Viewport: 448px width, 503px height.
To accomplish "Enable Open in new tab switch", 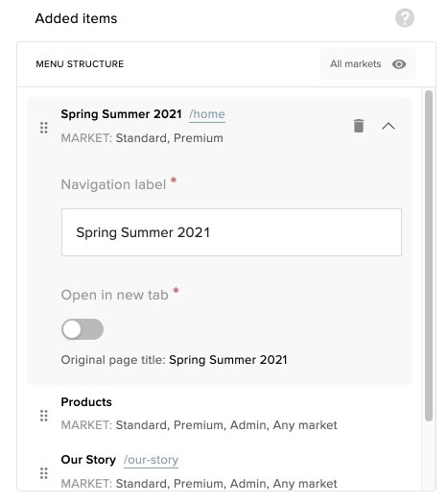I will coord(83,329).
